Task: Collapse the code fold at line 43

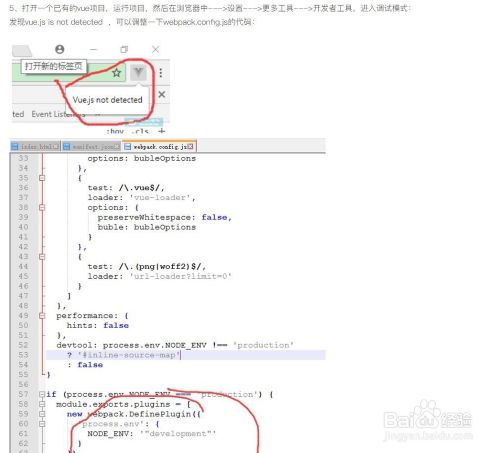Action: [x=42, y=257]
